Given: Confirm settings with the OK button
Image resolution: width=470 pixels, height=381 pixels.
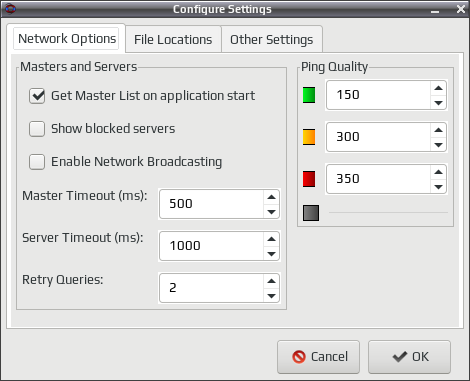Looking at the screenshot, I should [409, 357].
